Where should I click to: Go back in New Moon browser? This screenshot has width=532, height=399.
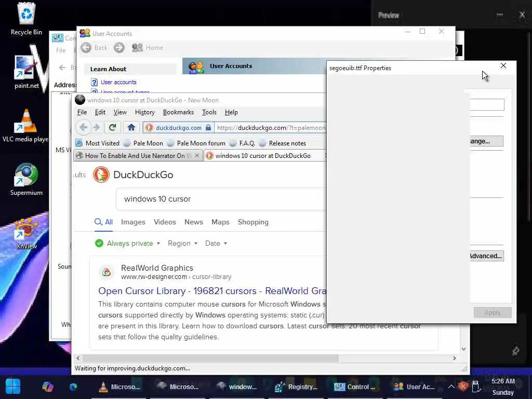coord(84,128)
